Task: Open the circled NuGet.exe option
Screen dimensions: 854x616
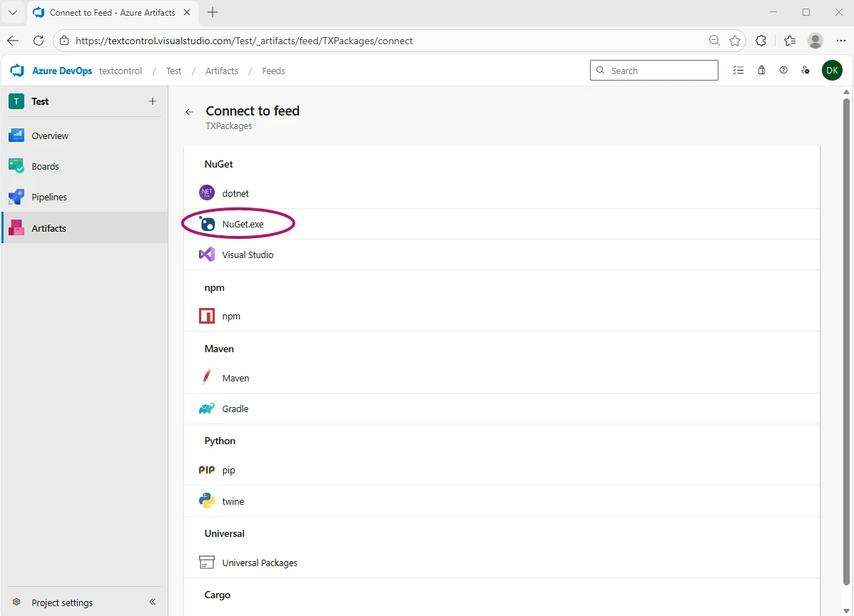Action: click(245, 223)
